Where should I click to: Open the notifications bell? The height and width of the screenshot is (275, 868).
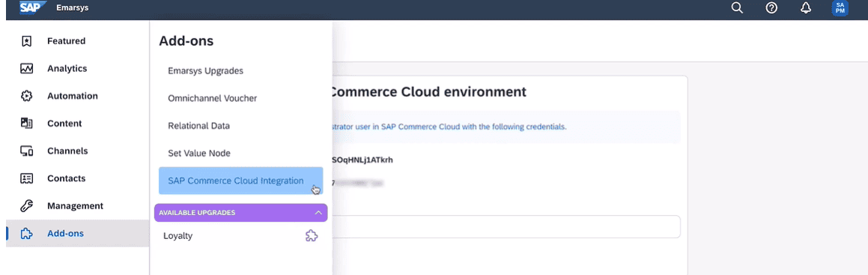point(806,7)
